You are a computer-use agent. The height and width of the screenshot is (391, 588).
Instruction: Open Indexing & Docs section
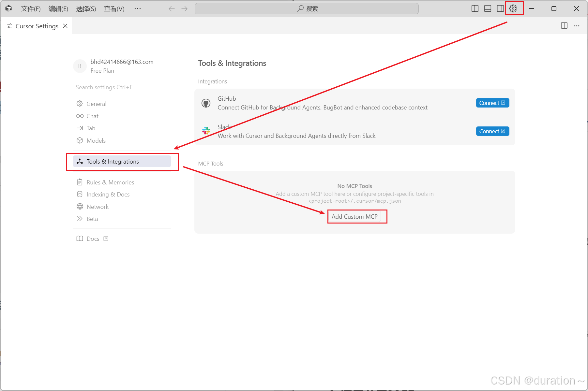pyautogui.click(x=122, y=194)
